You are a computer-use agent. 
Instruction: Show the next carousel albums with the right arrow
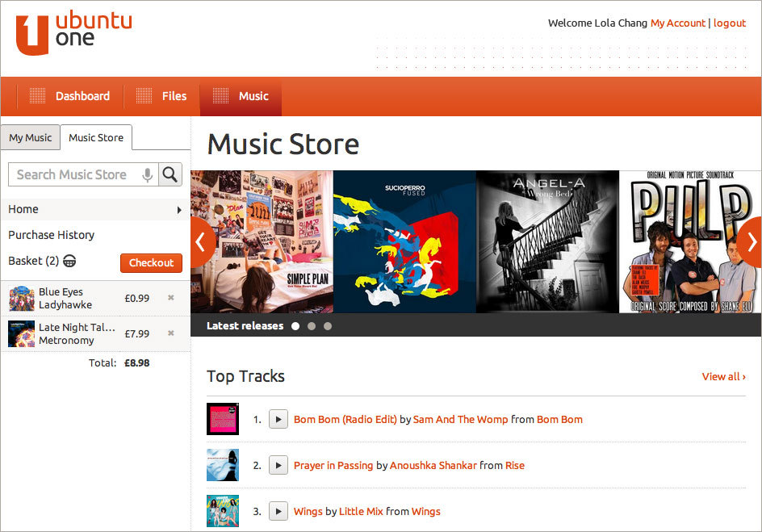[x=749, y=242]
